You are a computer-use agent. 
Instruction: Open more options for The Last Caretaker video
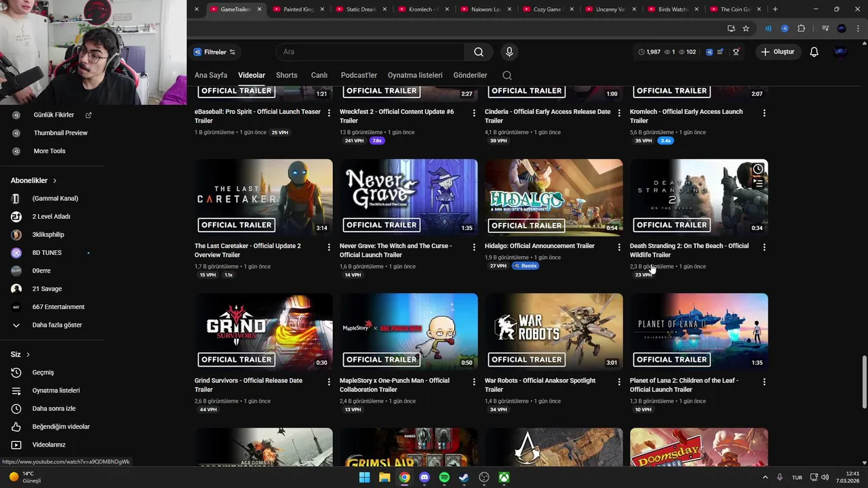tap(329, 247)
